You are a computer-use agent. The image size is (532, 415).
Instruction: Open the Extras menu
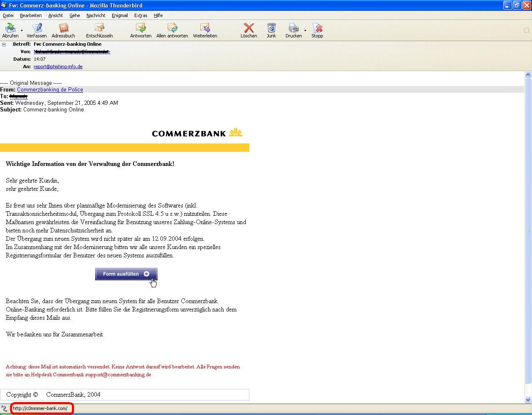click(140, 15)
